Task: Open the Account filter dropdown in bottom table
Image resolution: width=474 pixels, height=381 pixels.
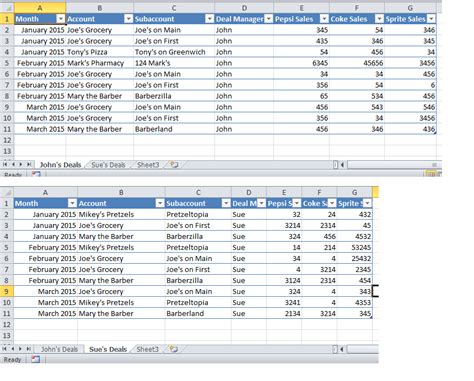Action: coord(160,203)
